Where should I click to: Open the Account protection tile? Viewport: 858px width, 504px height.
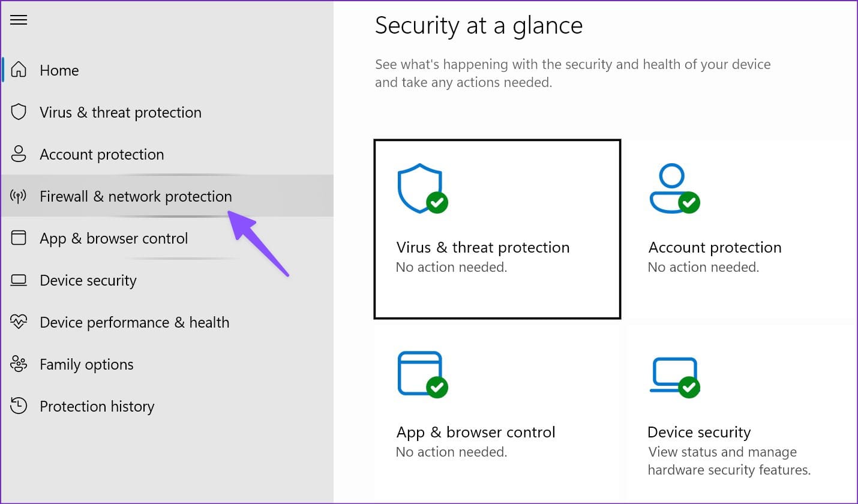click(740, 229)
